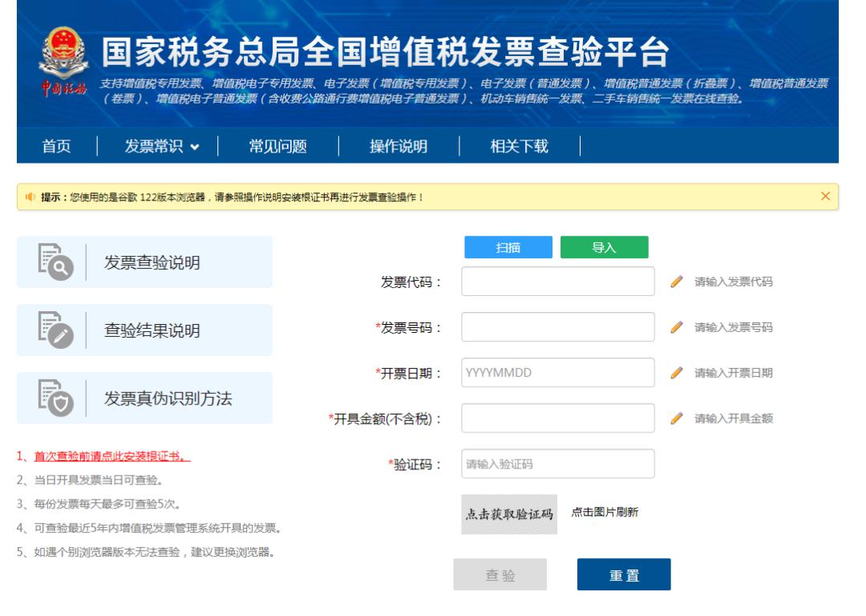Click the pencil icon beside 请输入开具金额
The height and width of the screenshot is (616, 866).
(678, 418)
